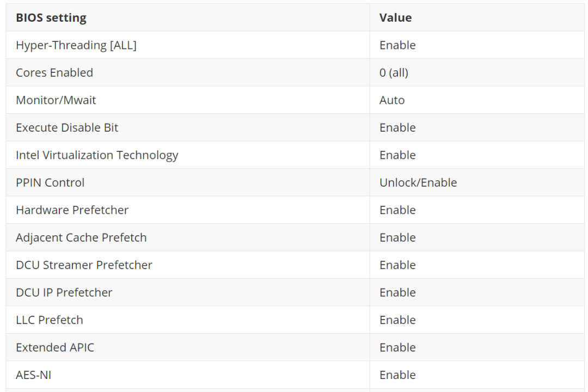The image size is (588, 392).
Task: Click the AES-NI setting name
Action: [x=34, y=375]
